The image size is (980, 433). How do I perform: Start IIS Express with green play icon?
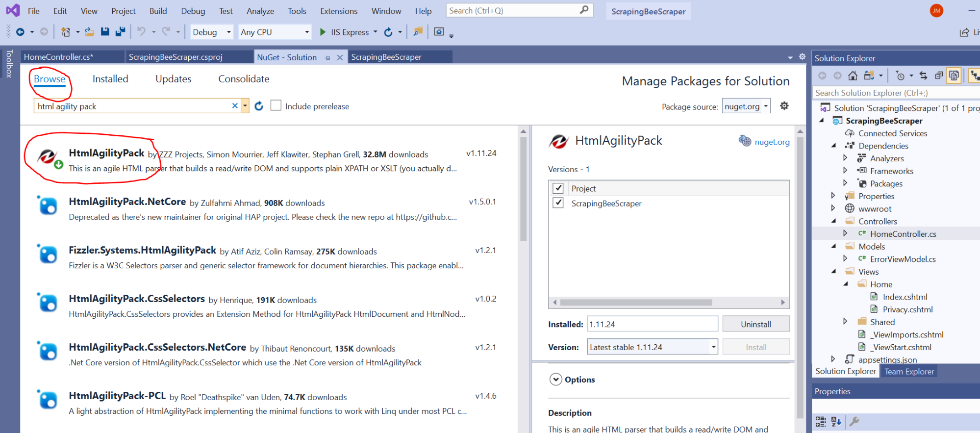323,32
